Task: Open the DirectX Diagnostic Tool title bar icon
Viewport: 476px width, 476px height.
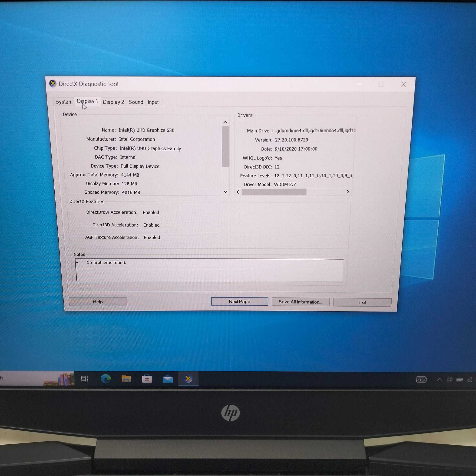Action: [x=53, y=84]
